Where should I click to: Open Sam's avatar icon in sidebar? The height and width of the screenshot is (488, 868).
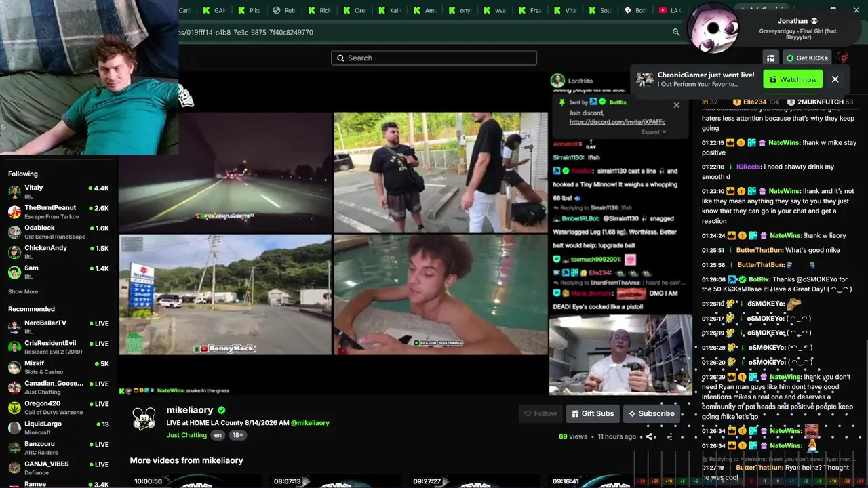coord(14,272)
